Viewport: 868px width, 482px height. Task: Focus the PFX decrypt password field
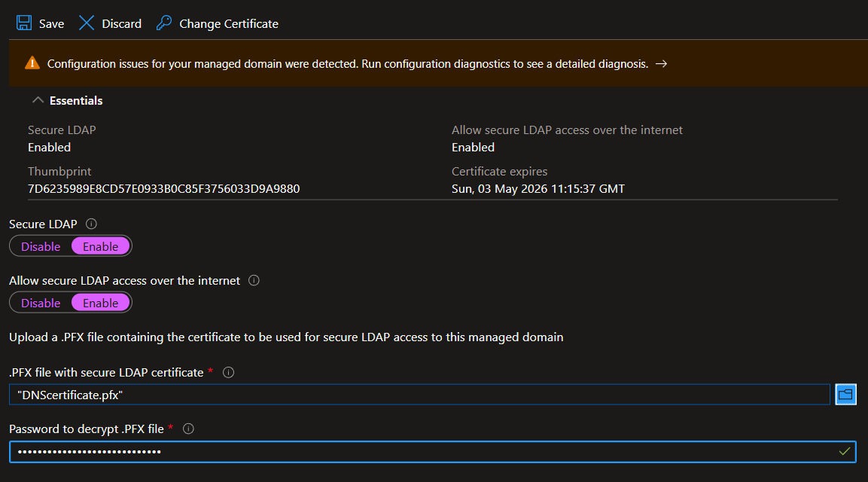(x=422, y=451)
